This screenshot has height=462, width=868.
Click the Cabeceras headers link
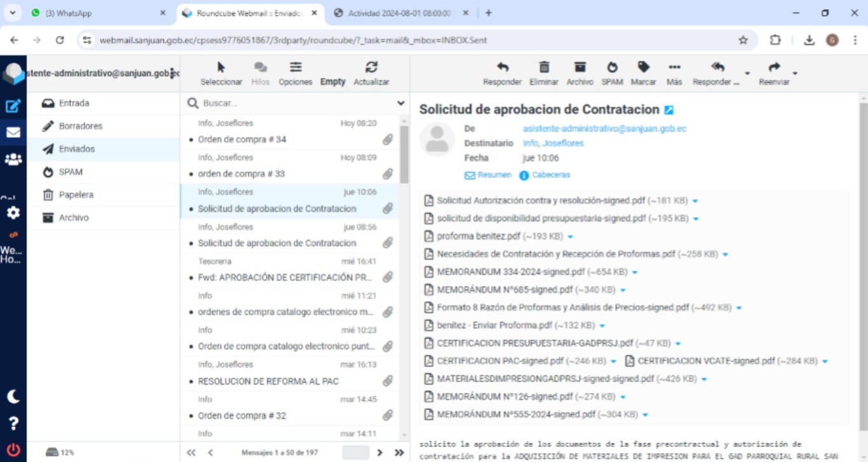550,175
